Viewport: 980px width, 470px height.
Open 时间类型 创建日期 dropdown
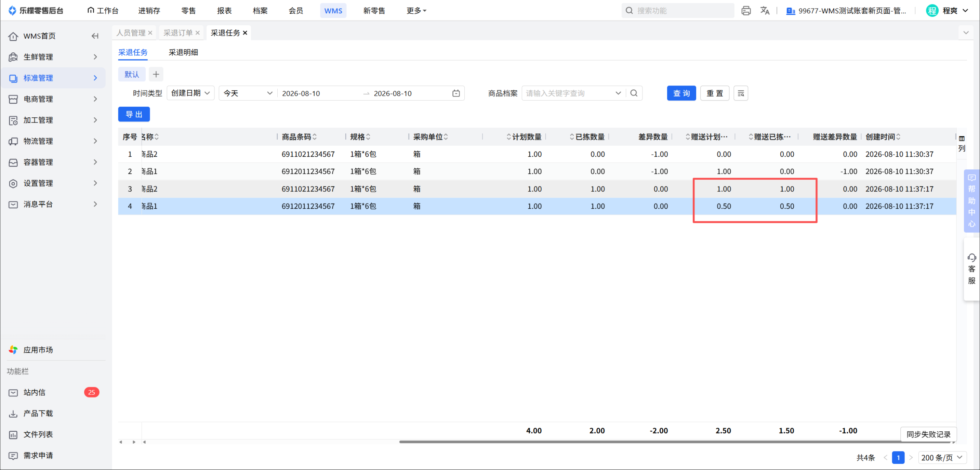(191, 93)
